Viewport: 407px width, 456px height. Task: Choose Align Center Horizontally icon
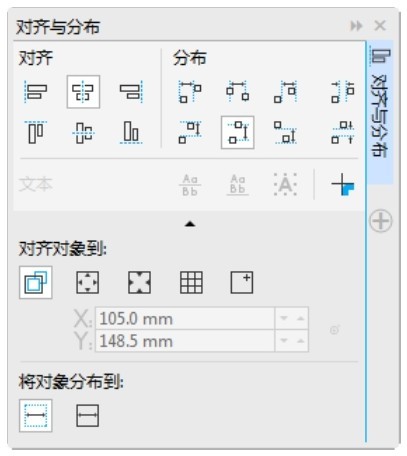click(x=83, y=92)
